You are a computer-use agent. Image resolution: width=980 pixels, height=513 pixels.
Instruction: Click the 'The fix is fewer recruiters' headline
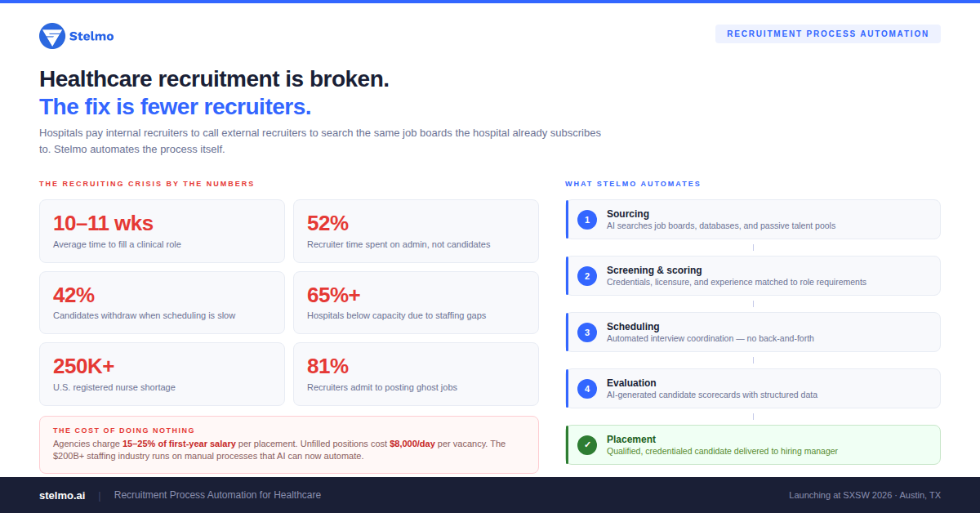176,107
